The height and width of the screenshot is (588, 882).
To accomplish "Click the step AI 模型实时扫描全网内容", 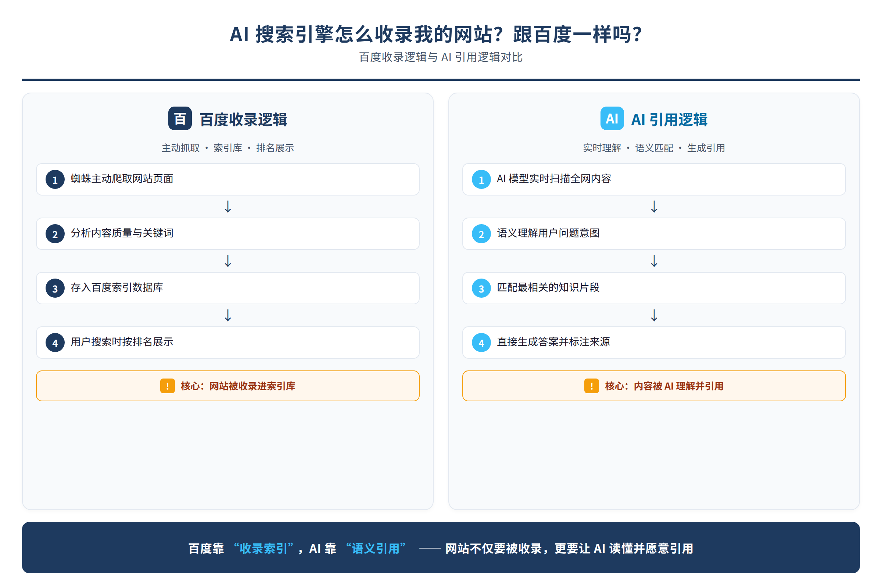I will (x=654, y=179).
